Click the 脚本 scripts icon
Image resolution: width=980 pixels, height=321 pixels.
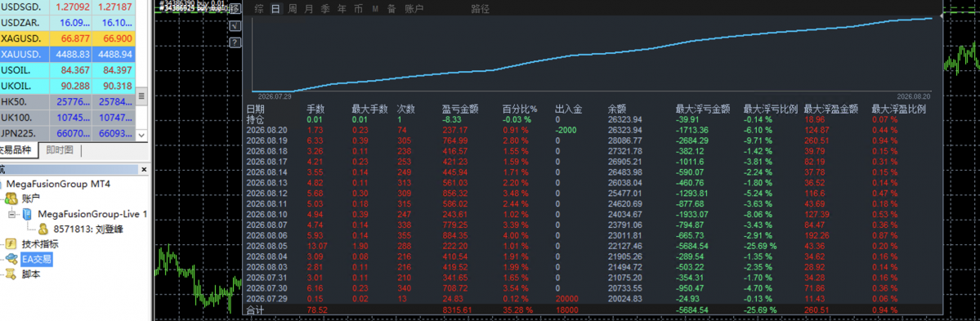coord(11,274)
